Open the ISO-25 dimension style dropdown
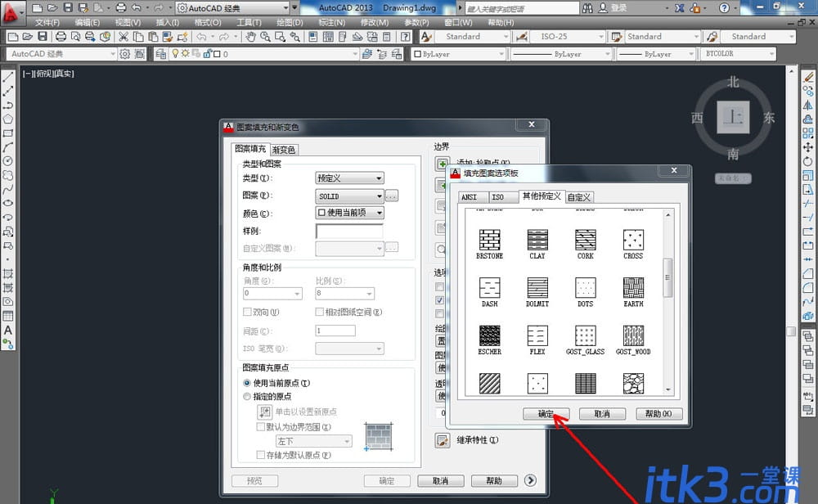Viewport: 818px width, 504px height. click(569, 37)
